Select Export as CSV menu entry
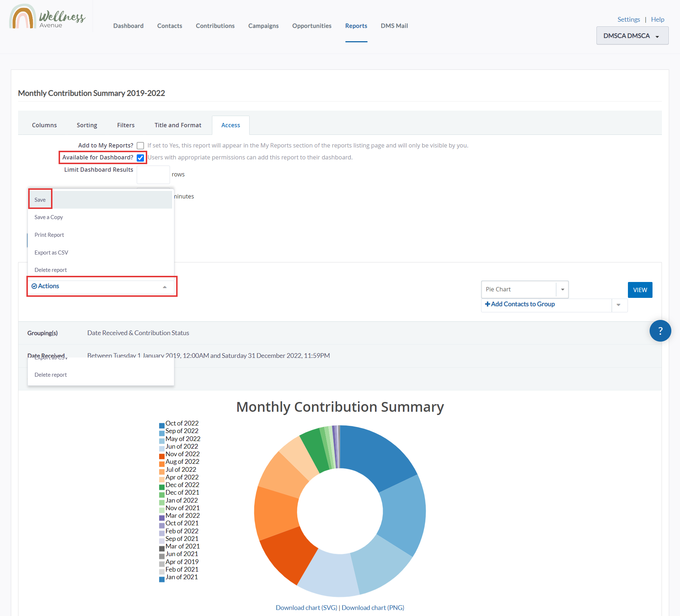Image resolution: width=680 pixels, height=616 pixels. 51,253
